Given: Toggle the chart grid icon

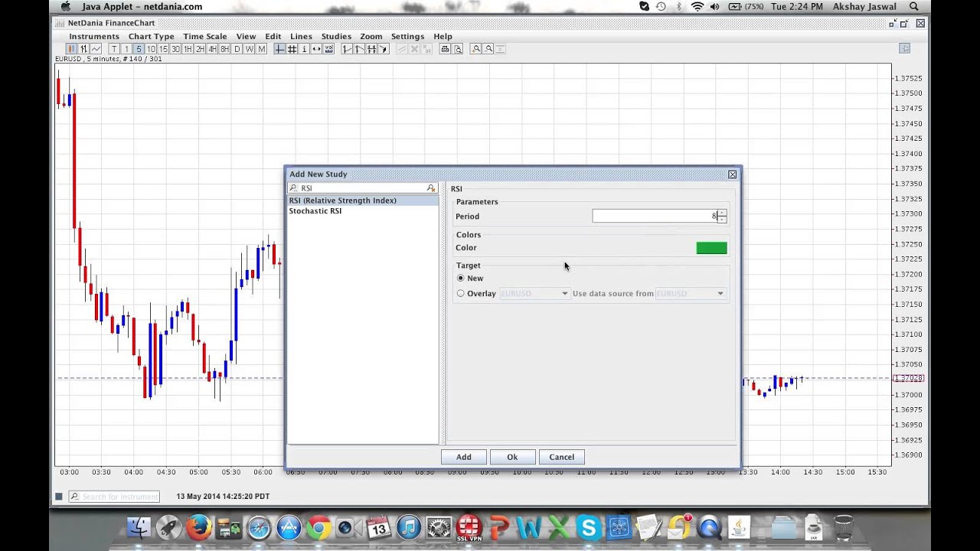Looking at the screenshot, I should coord(291,49).
